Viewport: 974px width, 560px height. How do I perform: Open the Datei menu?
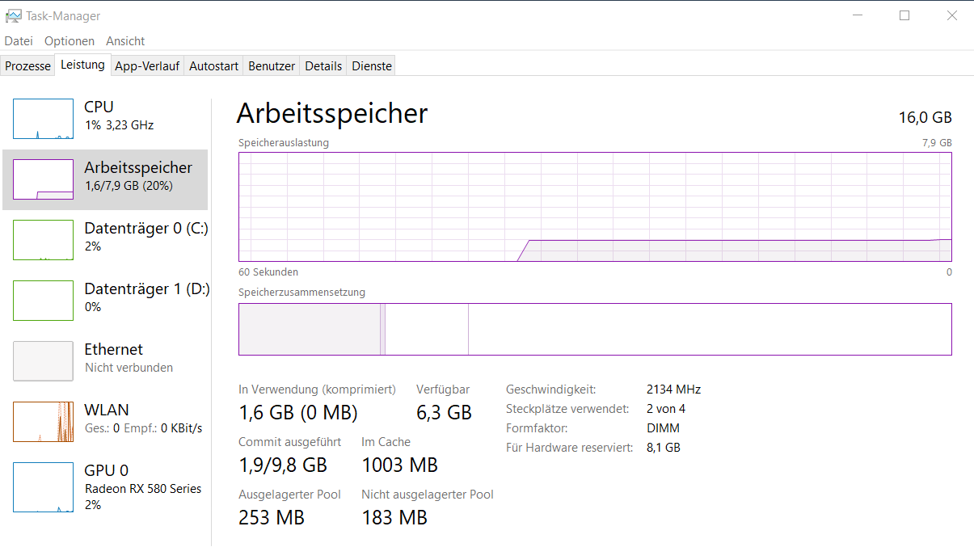pos(19,41)
